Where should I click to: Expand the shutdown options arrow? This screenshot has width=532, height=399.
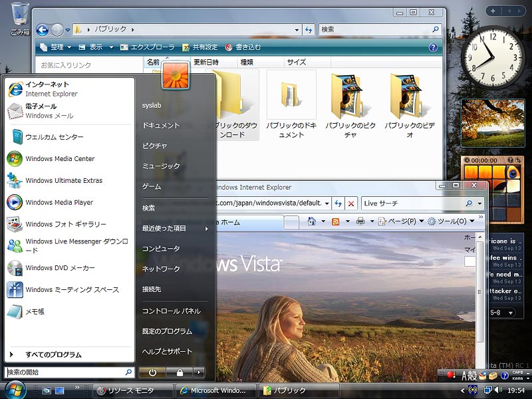click(199, 372)
